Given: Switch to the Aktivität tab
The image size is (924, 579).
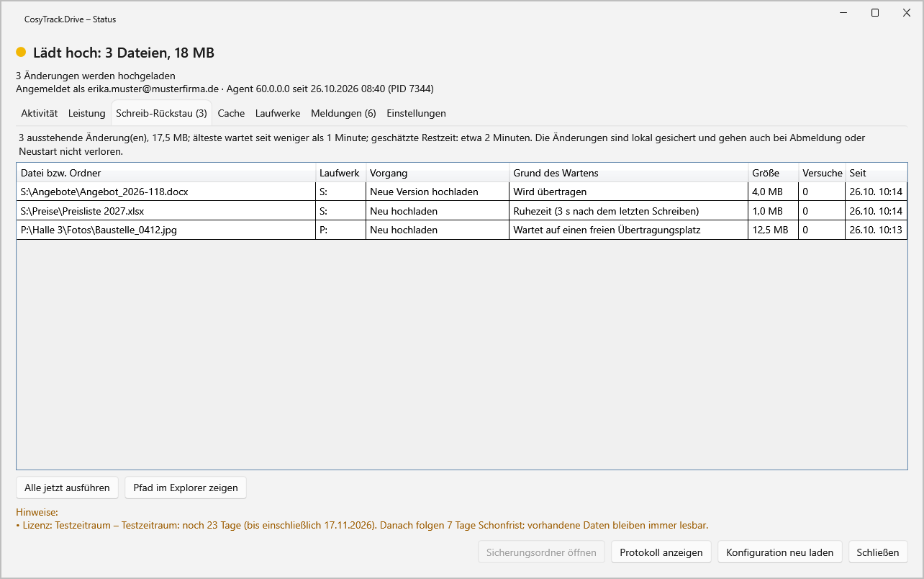Looking at the screenshot, I should coord(40,113).
